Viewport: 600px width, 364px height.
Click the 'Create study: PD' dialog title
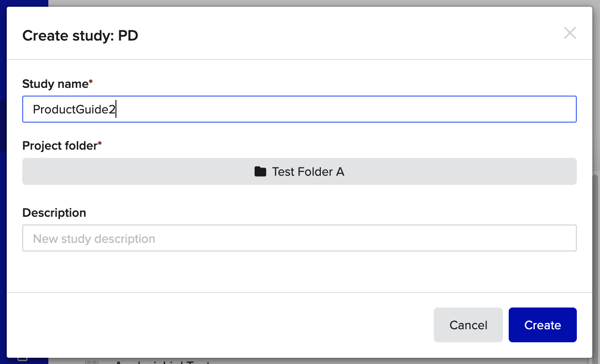80,36
